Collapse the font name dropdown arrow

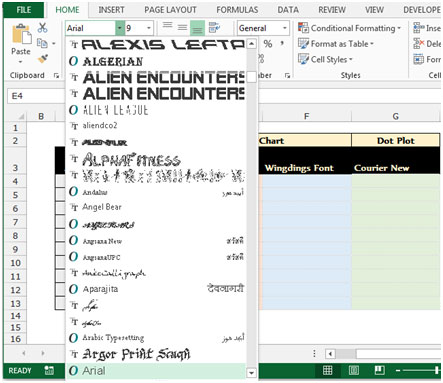pos(120,28)
